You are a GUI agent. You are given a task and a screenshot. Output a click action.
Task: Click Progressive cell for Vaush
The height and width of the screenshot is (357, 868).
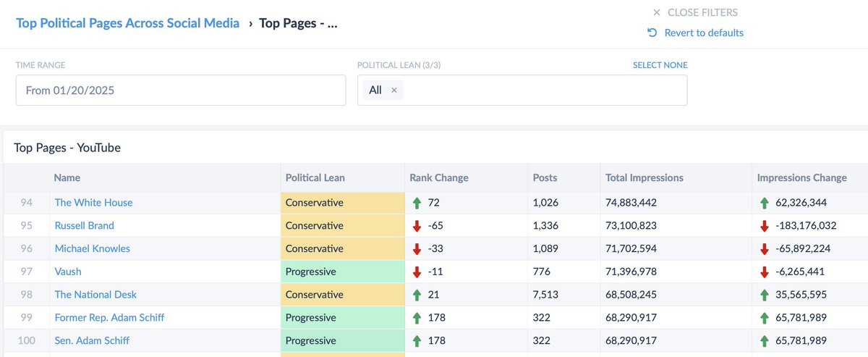pos(342,272)
